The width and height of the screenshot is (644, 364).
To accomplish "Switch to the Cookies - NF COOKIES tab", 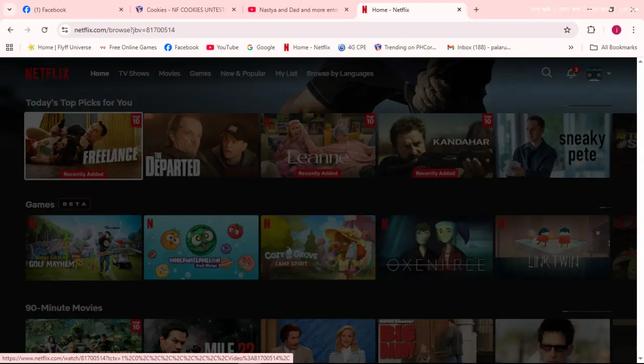I will pos(186,10).
